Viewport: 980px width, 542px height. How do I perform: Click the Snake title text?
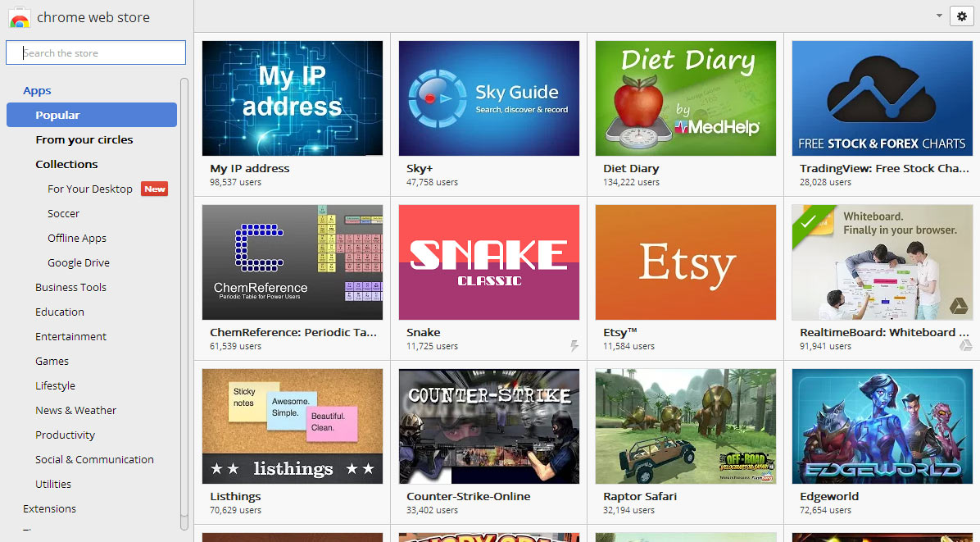[423, 333]
